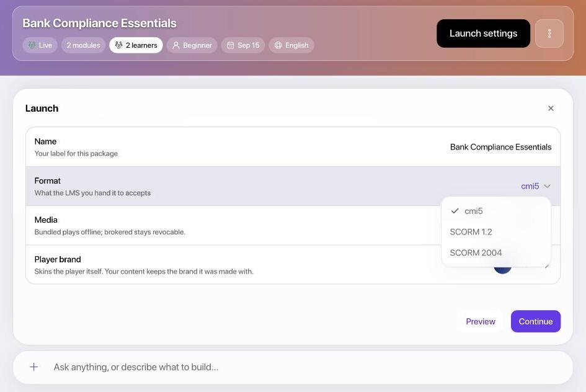Open the three-dot more options menu
The image size is (586, 392).
point(549,33)
